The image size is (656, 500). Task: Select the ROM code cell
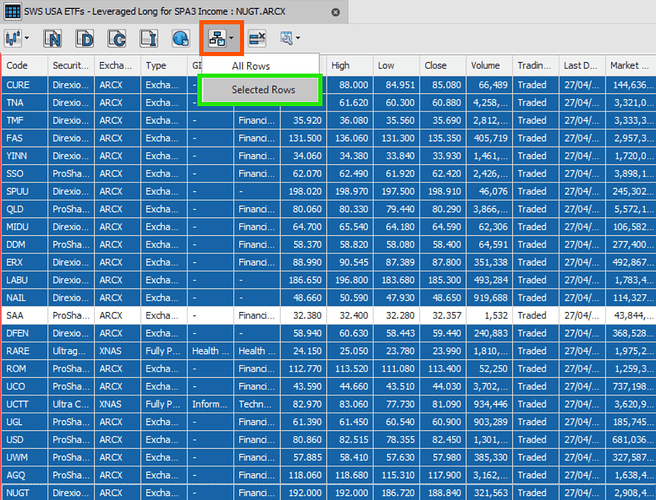point(25,369)
